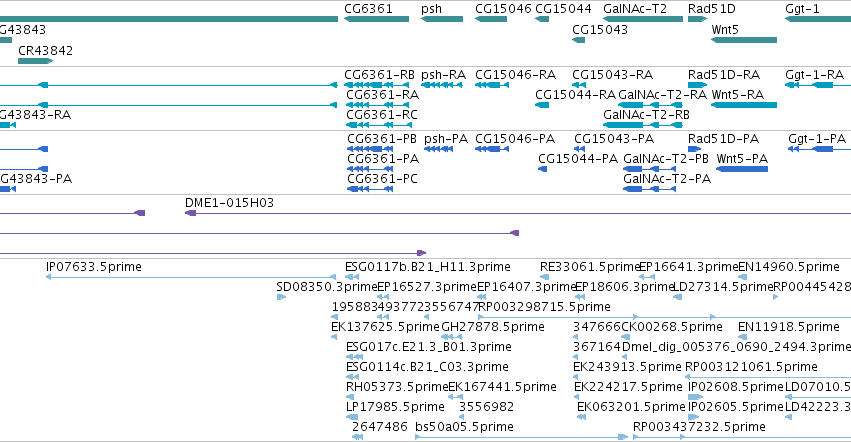Select transcript CG6361-RB

377,85
